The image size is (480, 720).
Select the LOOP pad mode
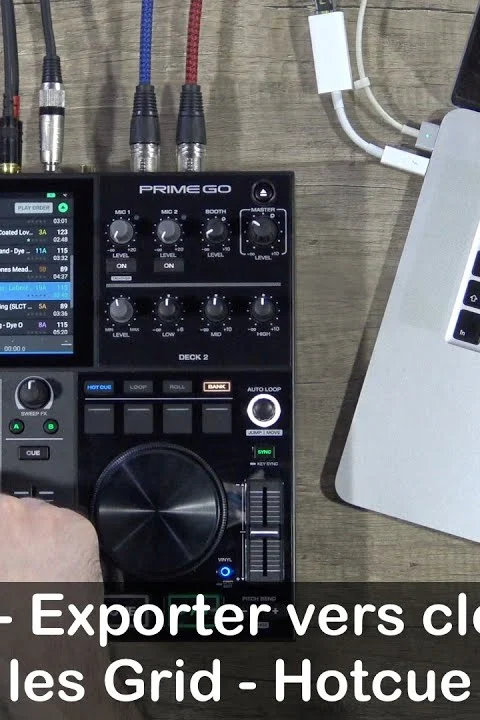tap(138, 387)
